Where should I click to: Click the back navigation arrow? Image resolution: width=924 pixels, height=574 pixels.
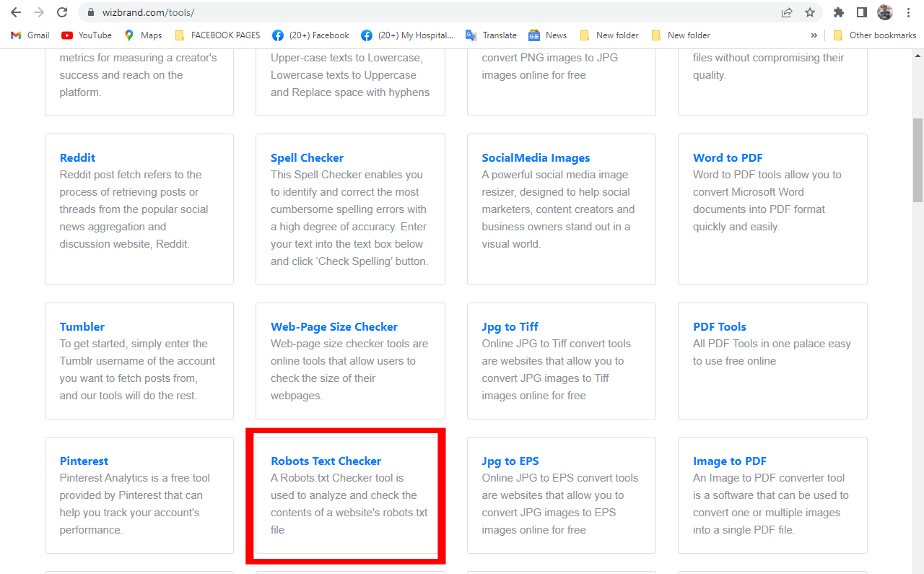tap(16, 12)
